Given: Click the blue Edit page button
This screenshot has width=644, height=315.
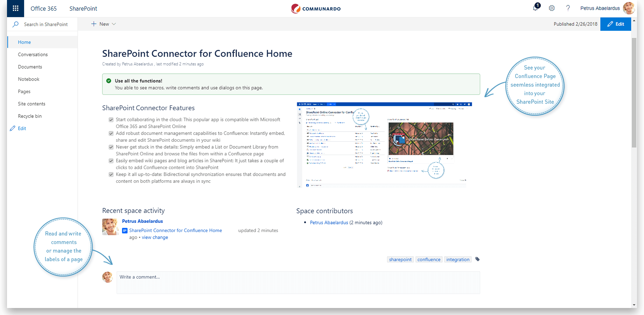Looking at the screenshot, I should (x=616, y=24).
